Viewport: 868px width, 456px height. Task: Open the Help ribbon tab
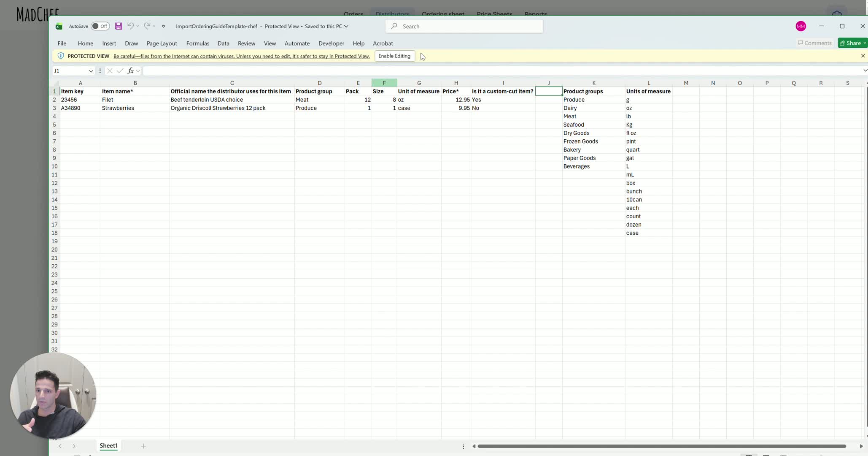[359, 43]
